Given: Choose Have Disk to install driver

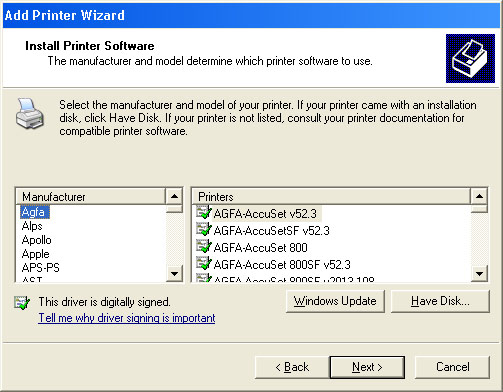Looking at the screenshot, I should [440, 301].
